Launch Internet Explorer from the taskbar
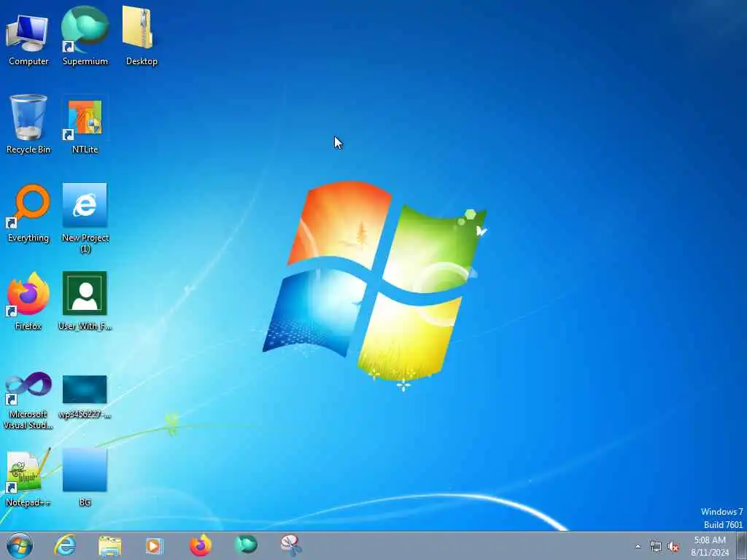Screen dimensions: 747x560 (x=65, y=545)
